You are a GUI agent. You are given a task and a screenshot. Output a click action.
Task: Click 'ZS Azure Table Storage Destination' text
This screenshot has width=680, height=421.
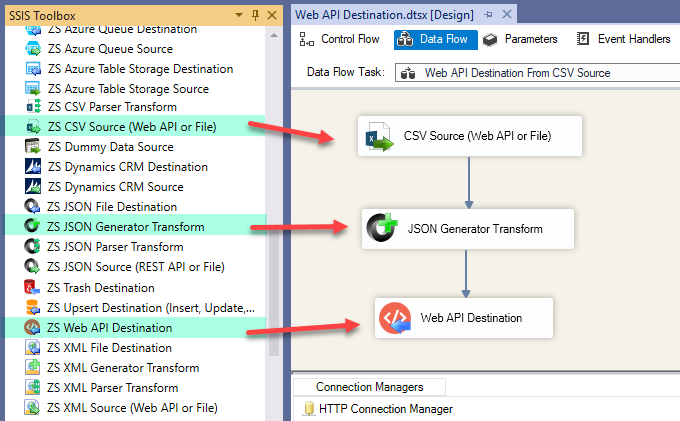[x=141, y=69]
